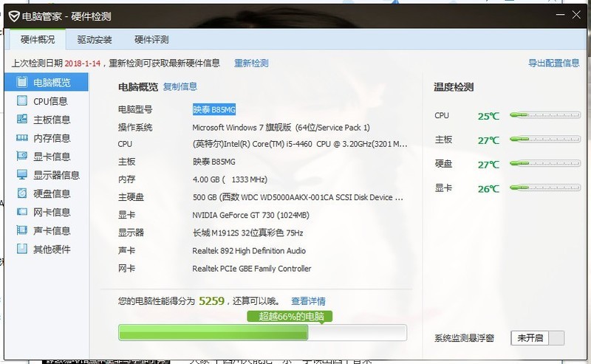Viewport: 591px width, 364px height.
Task: Click the 25℃ CPU temperature reading
Action: [x=488, y=116]
